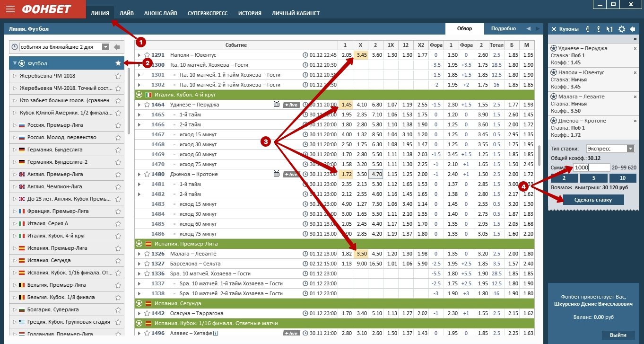Click the quick stake button 10

coord(622,178)
